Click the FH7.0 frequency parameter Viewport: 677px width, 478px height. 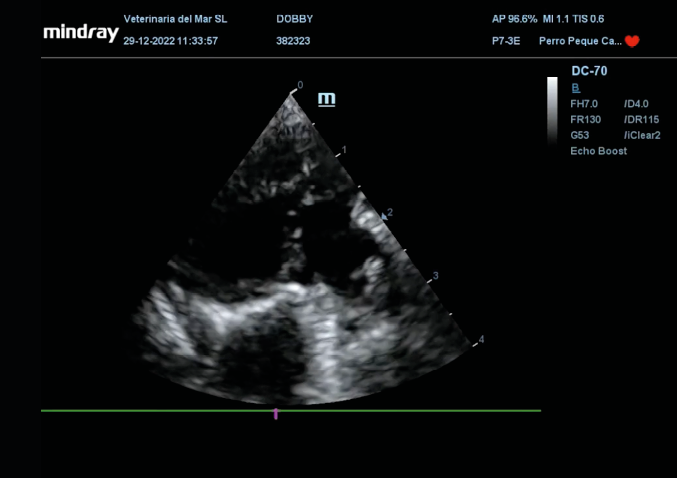(584, 104)
